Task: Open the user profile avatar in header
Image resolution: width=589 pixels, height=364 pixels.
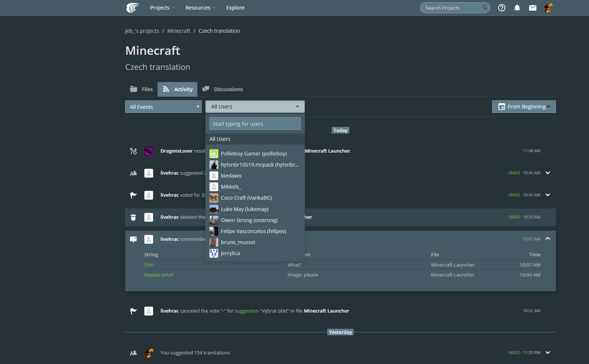Action: (x=548, y=8)
